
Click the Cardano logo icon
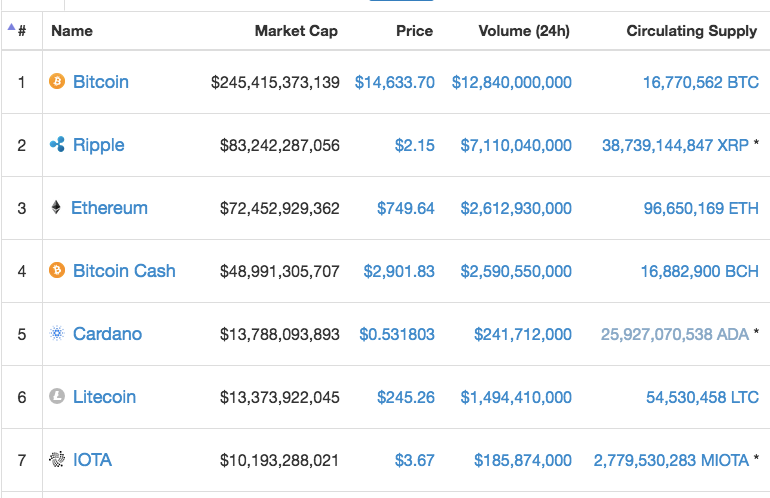point(57,333)
